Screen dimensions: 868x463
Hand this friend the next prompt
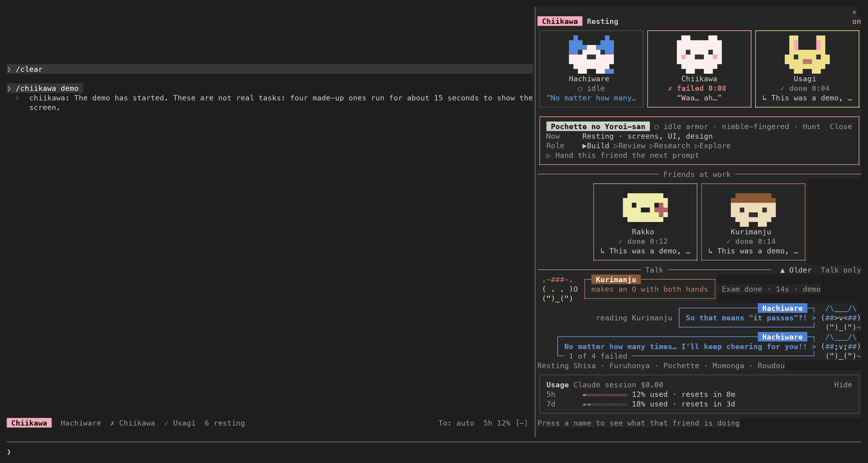pos(622,156)
